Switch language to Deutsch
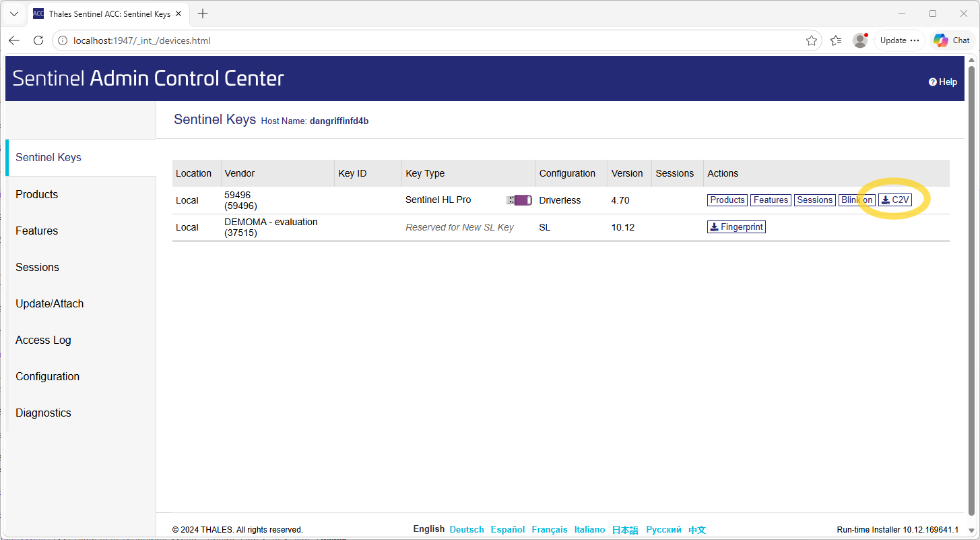980x540 pixels. click(x=467, y=530)
